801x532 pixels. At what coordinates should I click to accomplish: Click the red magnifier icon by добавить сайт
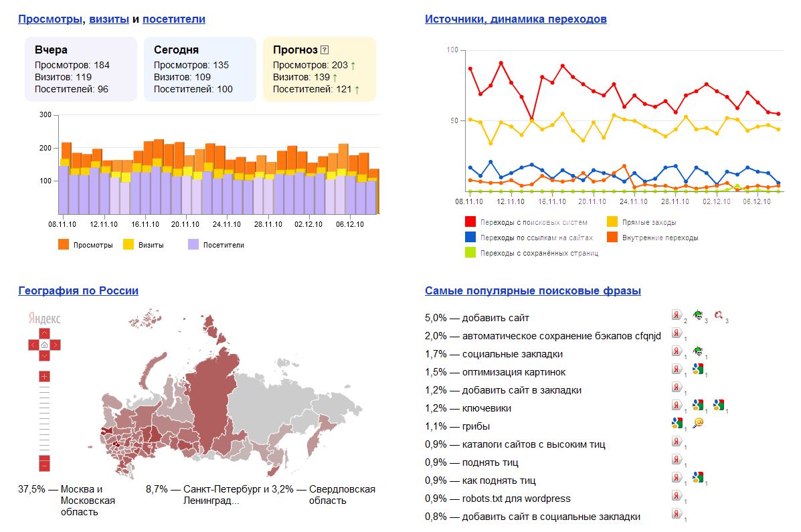(719, 315)
